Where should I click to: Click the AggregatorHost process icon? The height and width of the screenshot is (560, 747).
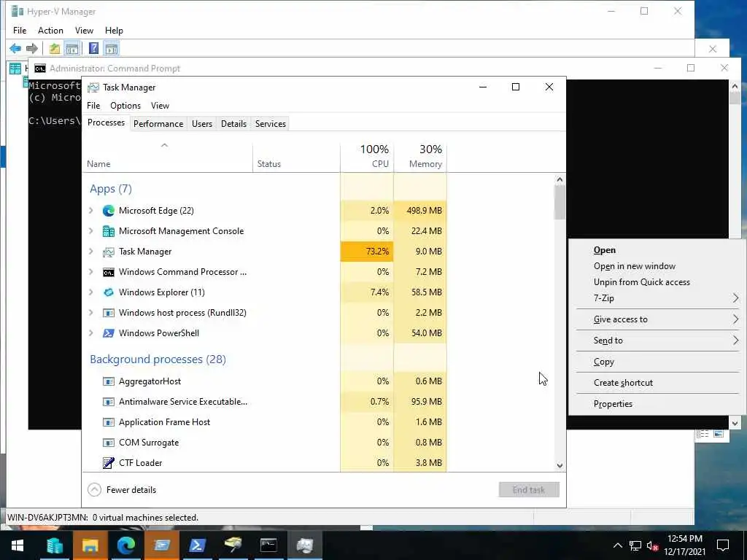point(109,381)
